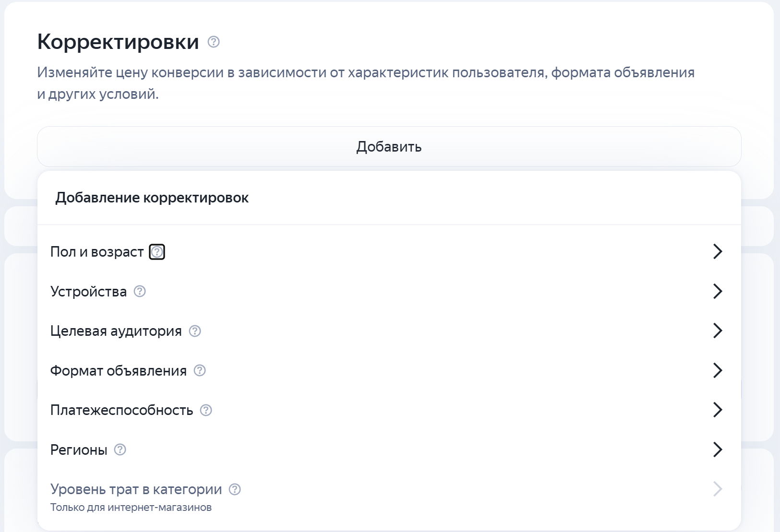Click the question mark beside Платежеспособность

tap(205, 410)
